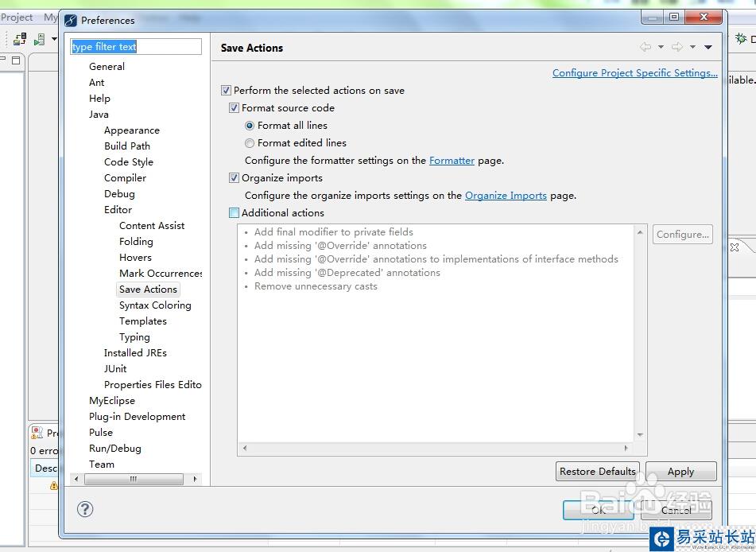Click Restore Defaults button
Image resolution: width=756 pixels, height=552 pixels.
[x=597, y=472]
